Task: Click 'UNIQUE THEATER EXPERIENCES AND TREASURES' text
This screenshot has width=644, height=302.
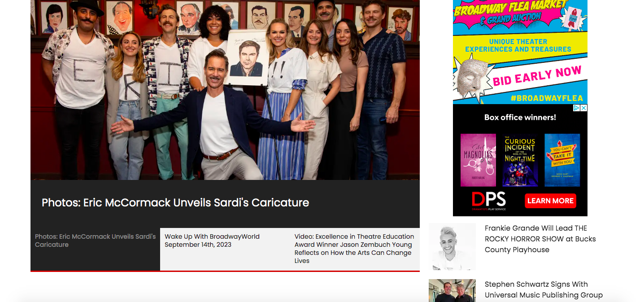Action: pos(518,45)
